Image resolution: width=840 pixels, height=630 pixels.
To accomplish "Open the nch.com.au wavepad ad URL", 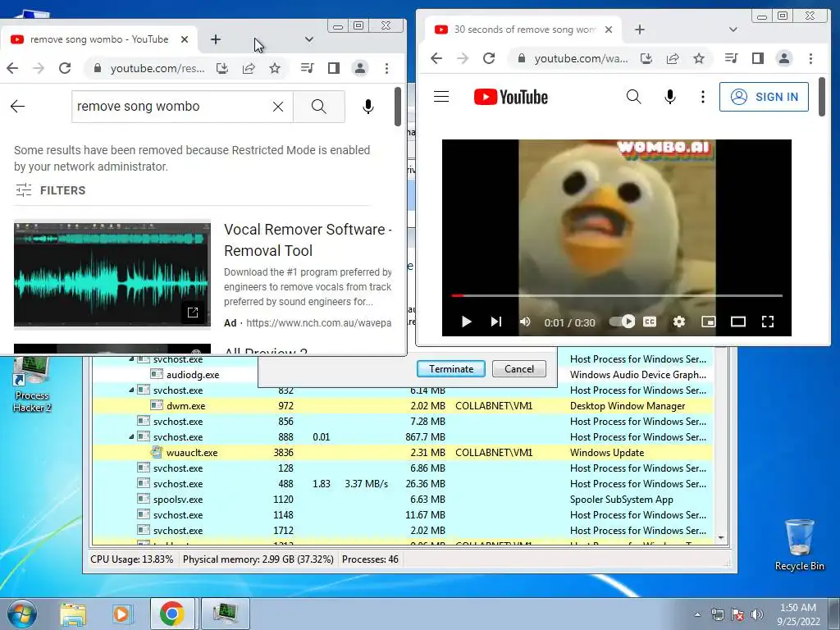I will [319, 323].
